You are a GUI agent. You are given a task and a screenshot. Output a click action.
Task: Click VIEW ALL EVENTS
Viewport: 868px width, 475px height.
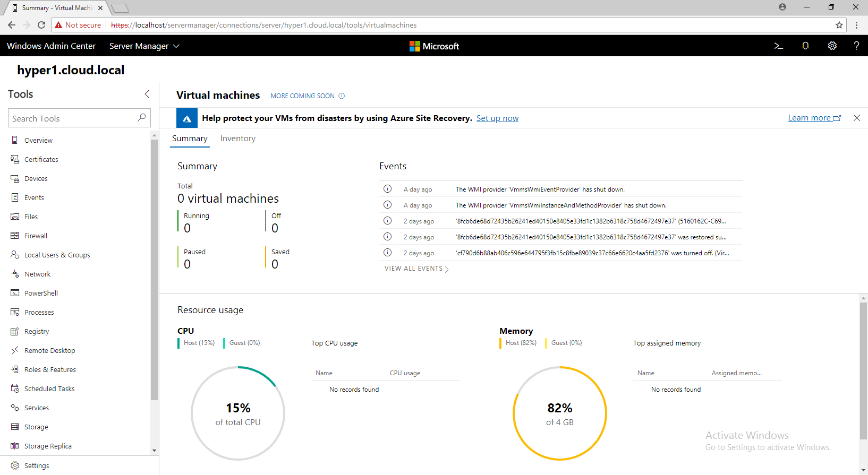[416, 269]
